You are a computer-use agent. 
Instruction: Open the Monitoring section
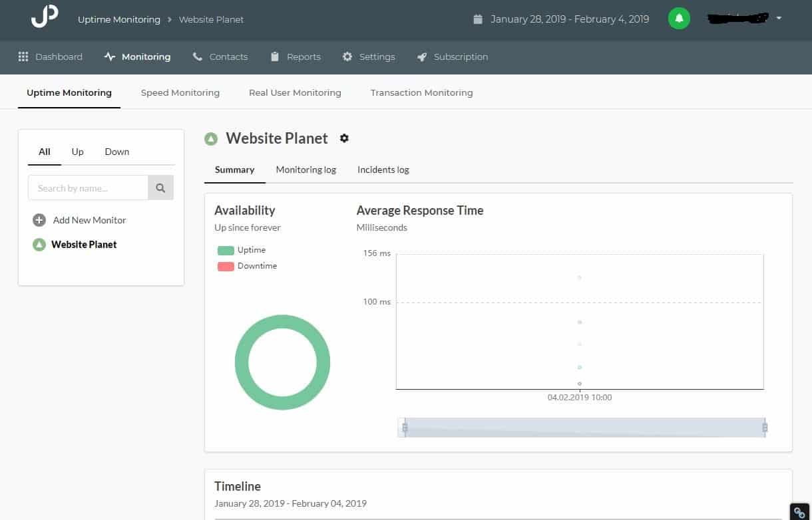point(146,57)
